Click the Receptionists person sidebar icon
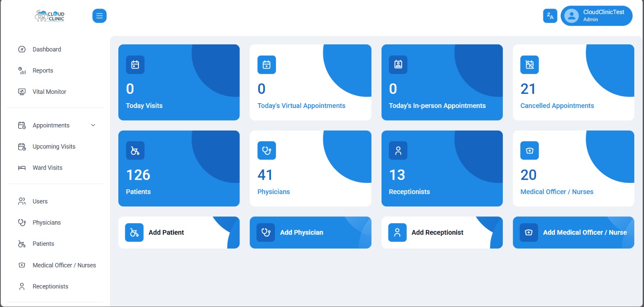This screenshot has height=307, width=644. coord(22,286)
